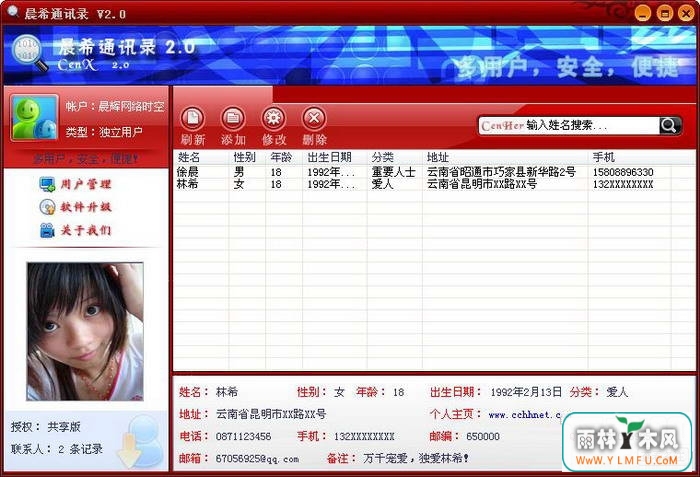Click the 添加 add contact icon

point(233,118)
